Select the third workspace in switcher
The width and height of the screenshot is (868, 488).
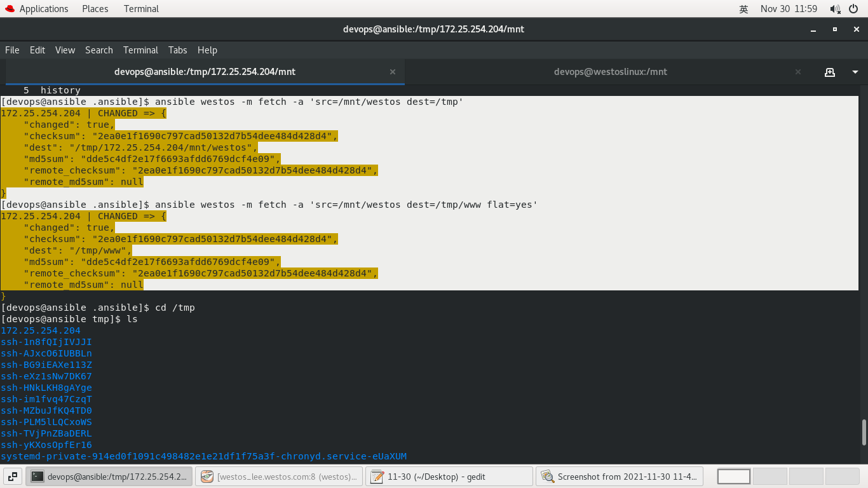click(x=806, y=476)
